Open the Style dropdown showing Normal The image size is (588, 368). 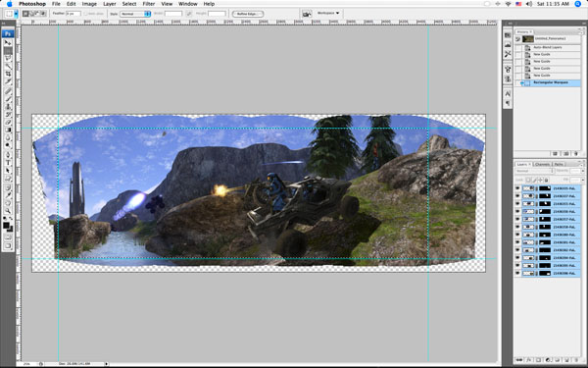pos(135,14)
